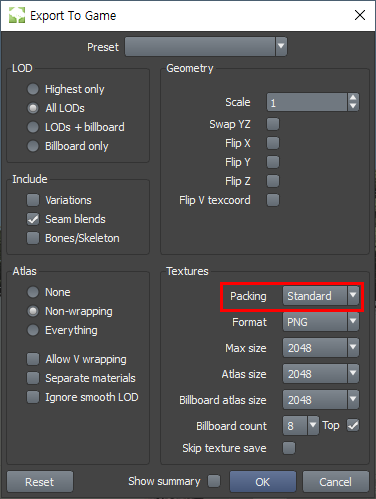
Task: Click the SpeedTree app icon in title bar
Action: click(x=17, y=15)
